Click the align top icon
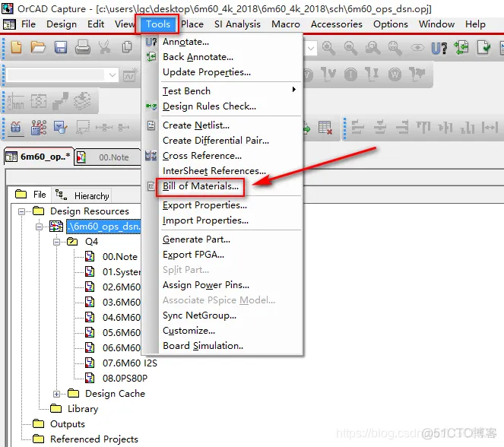Viewport: 504px width, 447px height. point(423,127)
